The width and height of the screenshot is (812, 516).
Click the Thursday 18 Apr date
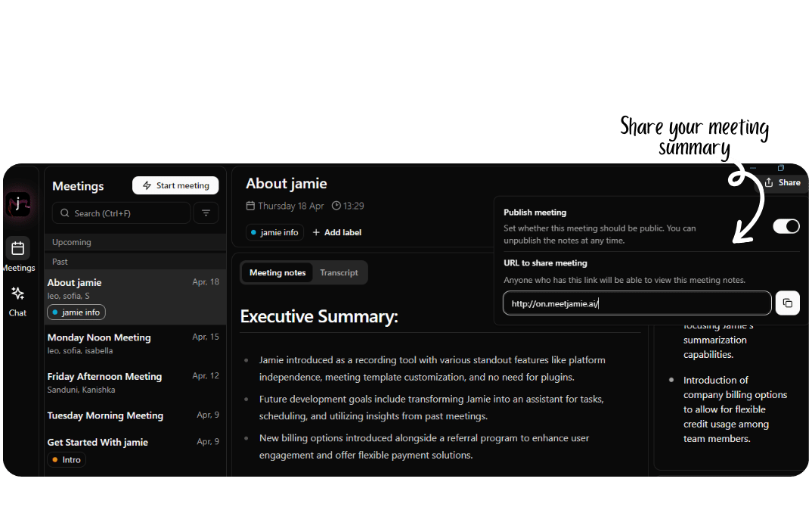[x=285, y=207]
